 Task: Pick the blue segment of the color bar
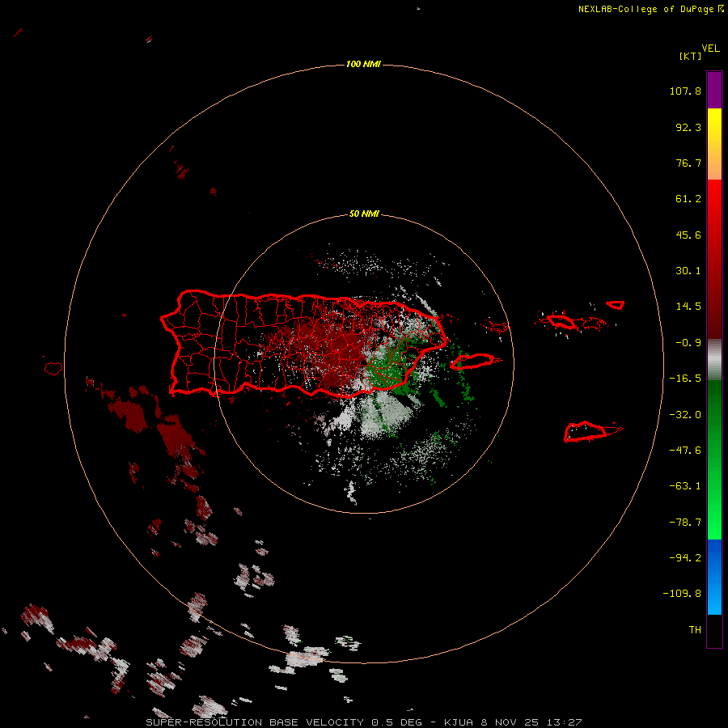tap(714, 576)
